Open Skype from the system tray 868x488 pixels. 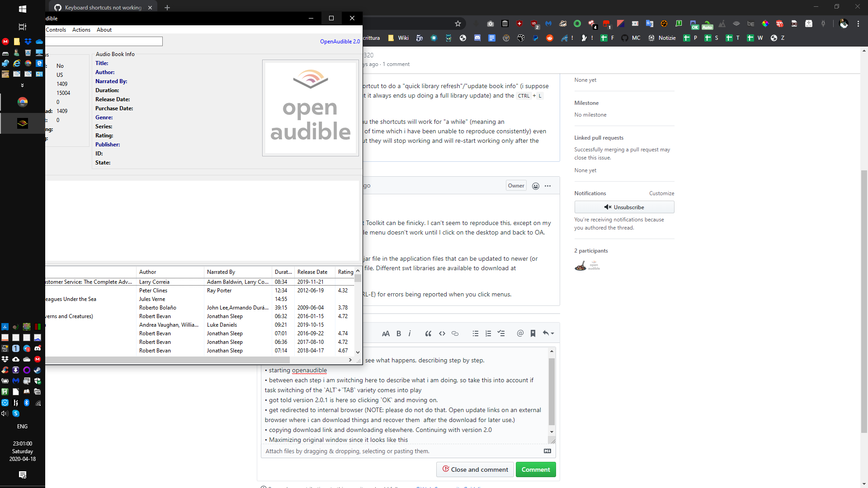(16, 414)
